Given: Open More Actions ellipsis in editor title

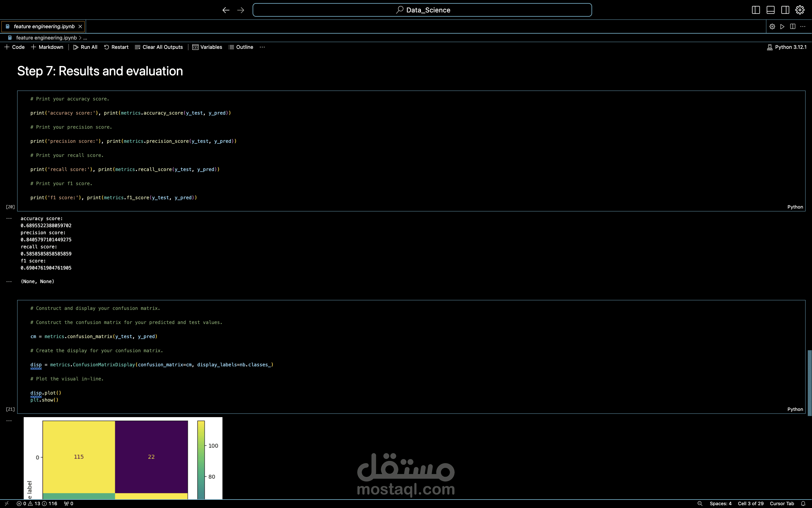Looking at the screenshot, I should [x=803, y=26].
